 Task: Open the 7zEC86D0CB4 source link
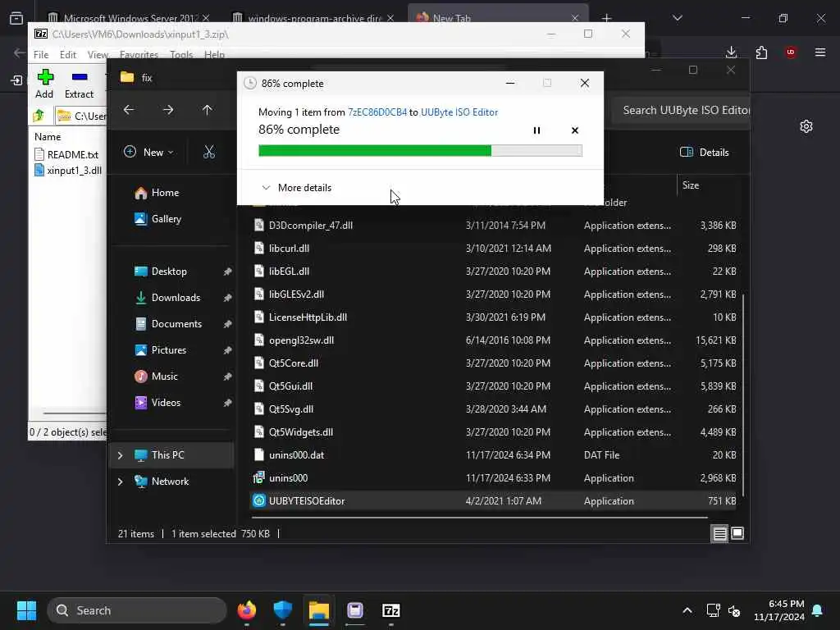[x=377, y=112]
